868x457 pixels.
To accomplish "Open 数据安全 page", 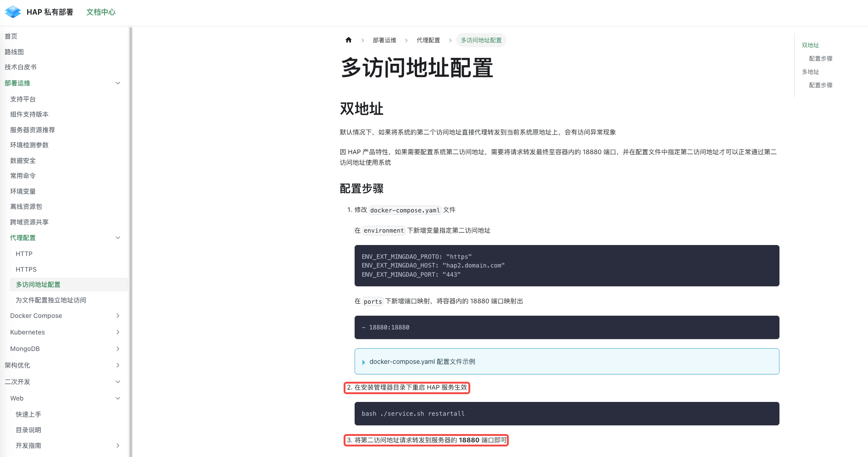I will [x=23, y=161].
